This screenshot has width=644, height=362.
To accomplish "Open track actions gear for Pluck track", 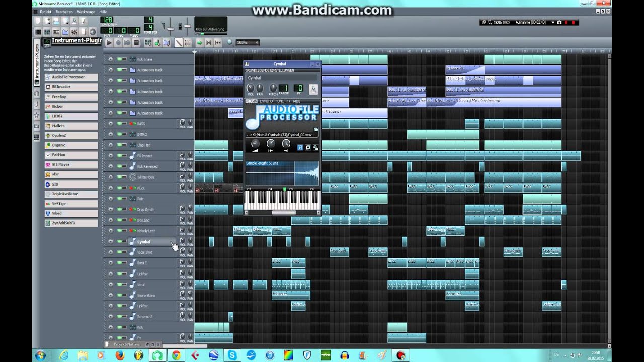I will 110,188.
